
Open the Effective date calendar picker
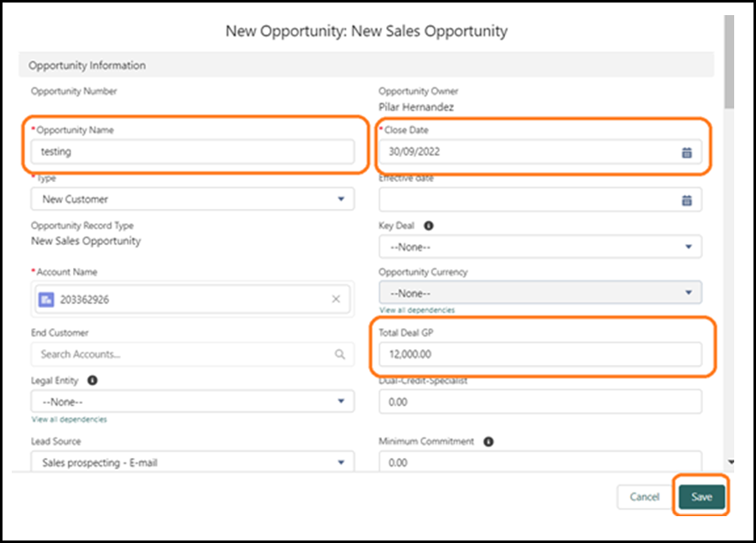[x=686, y=200]
